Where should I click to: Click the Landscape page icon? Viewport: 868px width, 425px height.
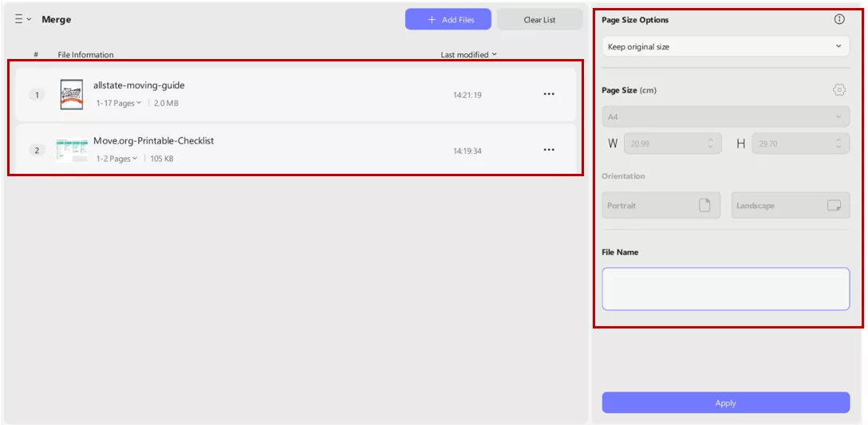pos(834,205)
